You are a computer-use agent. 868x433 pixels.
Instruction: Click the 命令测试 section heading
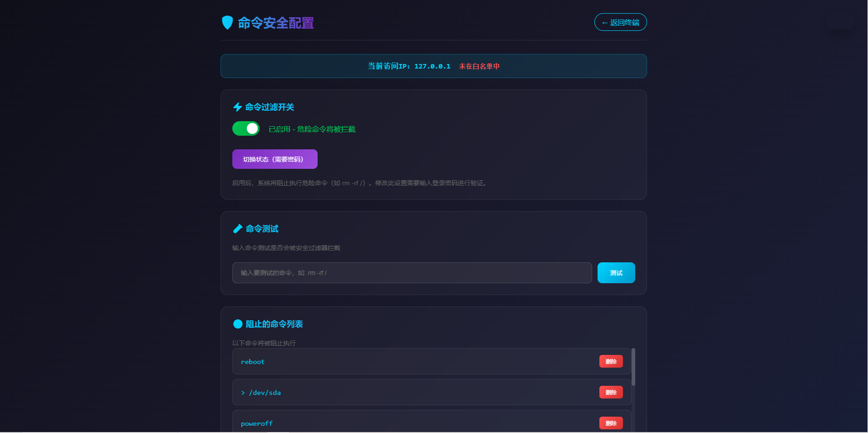pos(262,229)
